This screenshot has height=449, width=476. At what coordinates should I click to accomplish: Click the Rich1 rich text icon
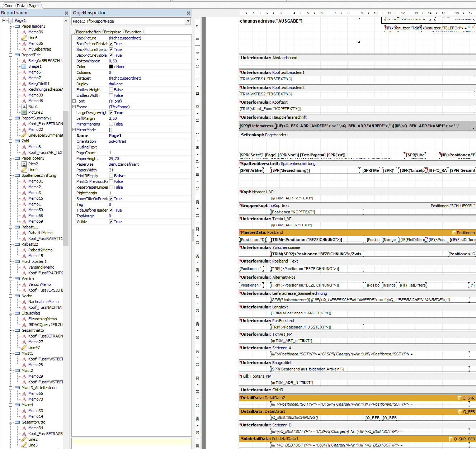point(24,107)
